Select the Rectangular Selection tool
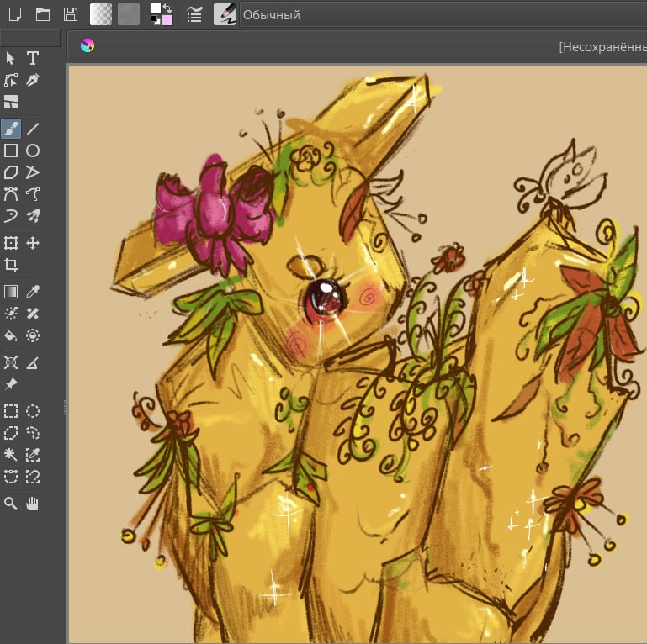This screenshot has width=647, height=644. click(11, 411)
